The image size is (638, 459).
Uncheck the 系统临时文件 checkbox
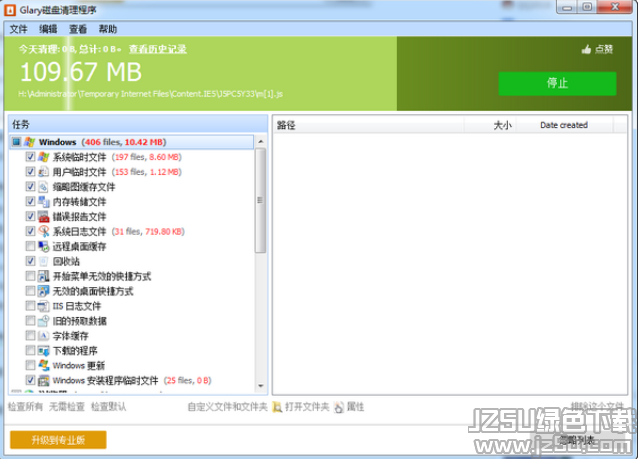click(30, 157)
